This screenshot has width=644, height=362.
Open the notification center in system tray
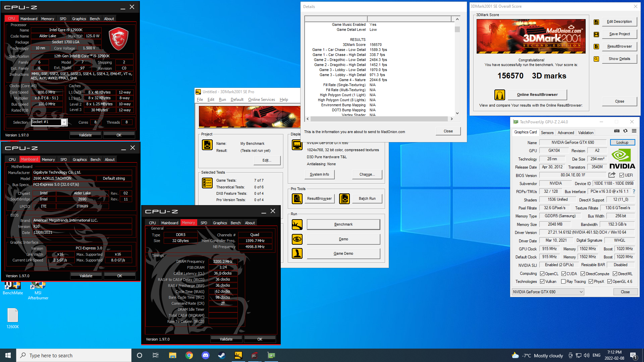pyautogui.click(x=633, y=355)
